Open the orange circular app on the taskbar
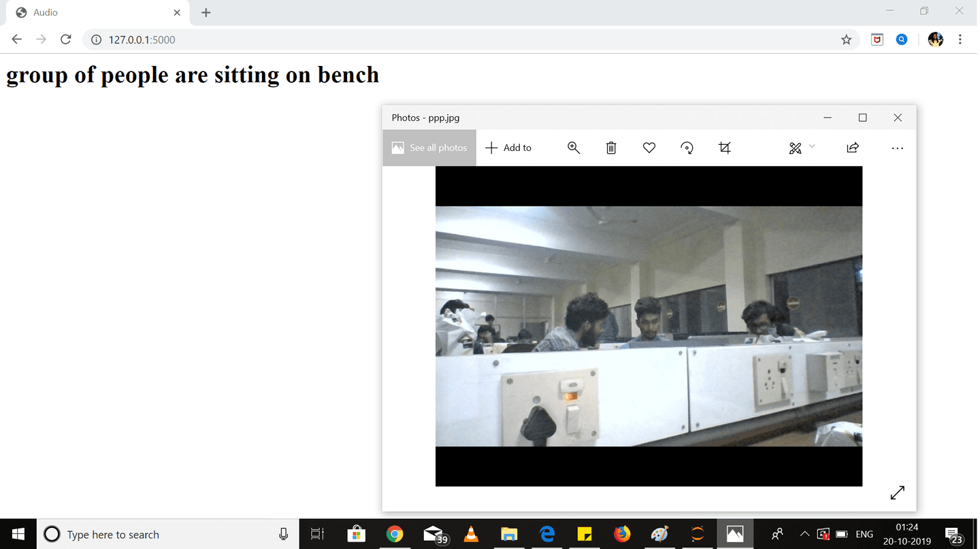This screenshot has width=980, height=549. [x=698, y=534]
